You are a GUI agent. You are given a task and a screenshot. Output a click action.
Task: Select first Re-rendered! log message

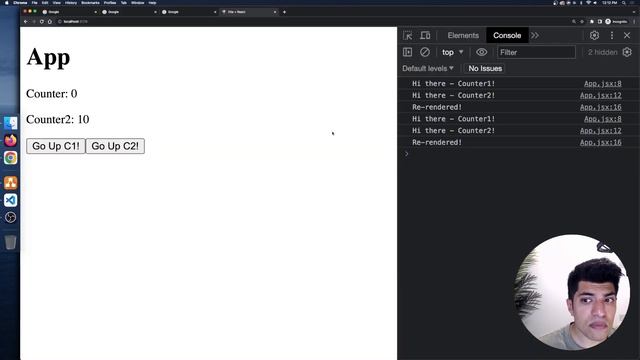[x=437, y=107]
